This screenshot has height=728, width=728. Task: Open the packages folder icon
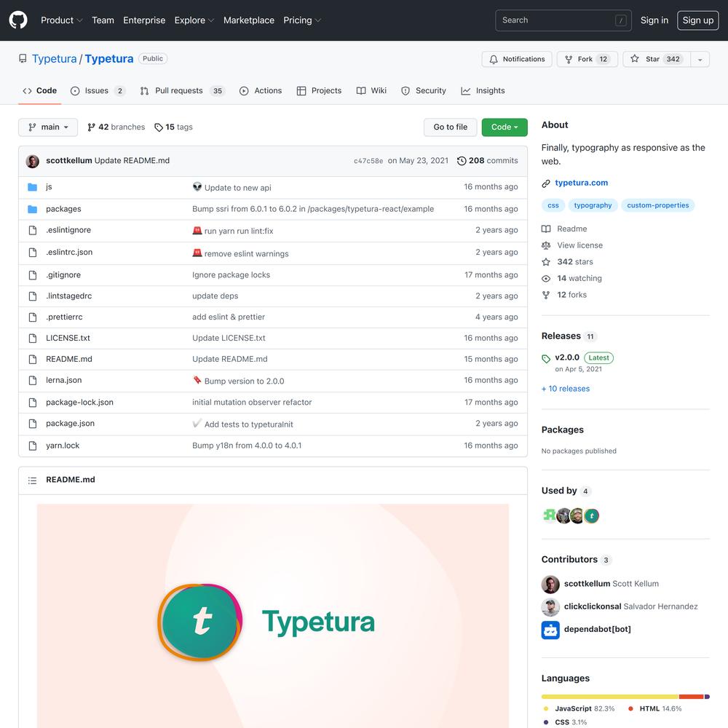33,210
